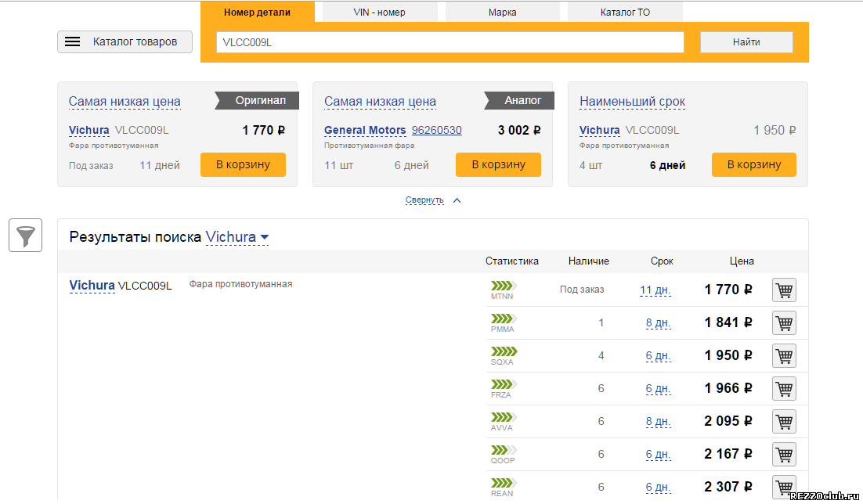The height and width of the screenshot is (504, 863).
Task: Click the 6 дн. term in QOOP row
Action: (659, 455)
